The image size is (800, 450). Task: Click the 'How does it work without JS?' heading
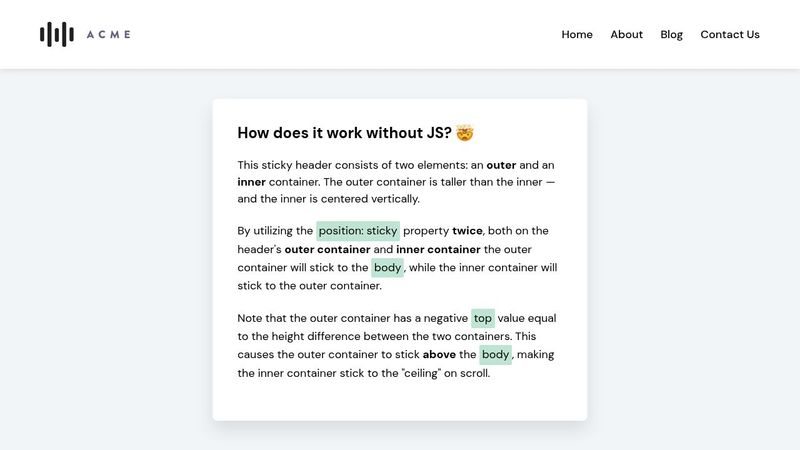point(344,132)
